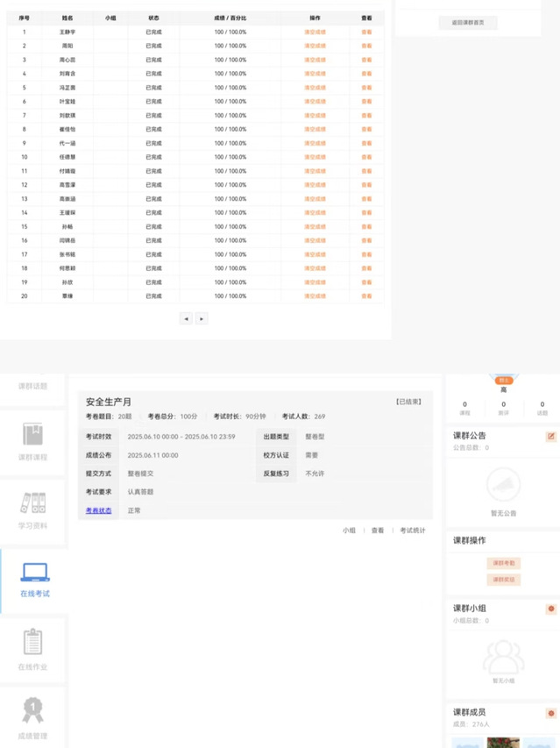Click the 课群考勤 button
The width and height of the screenshot is (560, 748).
(503, 563)
